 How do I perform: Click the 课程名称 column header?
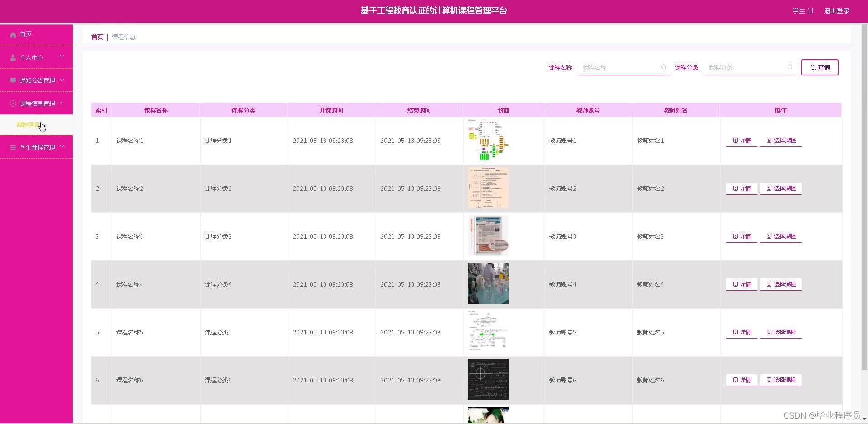coord(156,110)
